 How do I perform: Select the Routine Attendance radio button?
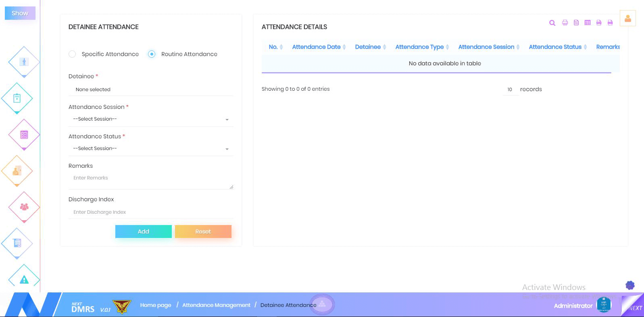[152, 54]
